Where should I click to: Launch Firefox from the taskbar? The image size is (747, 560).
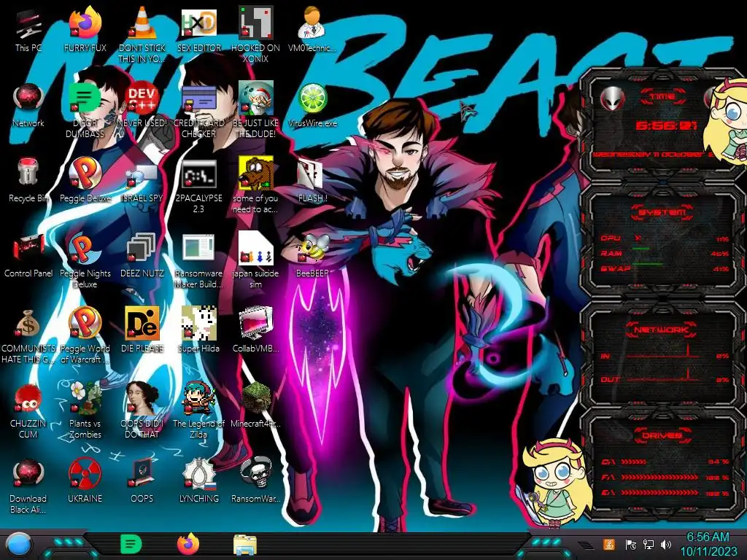tap(188, 544)
